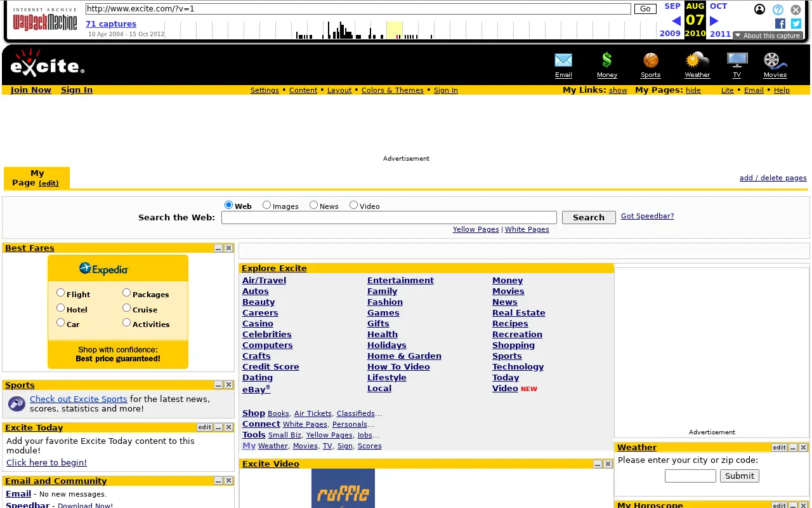Viewport: 812px width, 508px height.
Task: Click the Excite logo
Action: click(x=47, y=63)
